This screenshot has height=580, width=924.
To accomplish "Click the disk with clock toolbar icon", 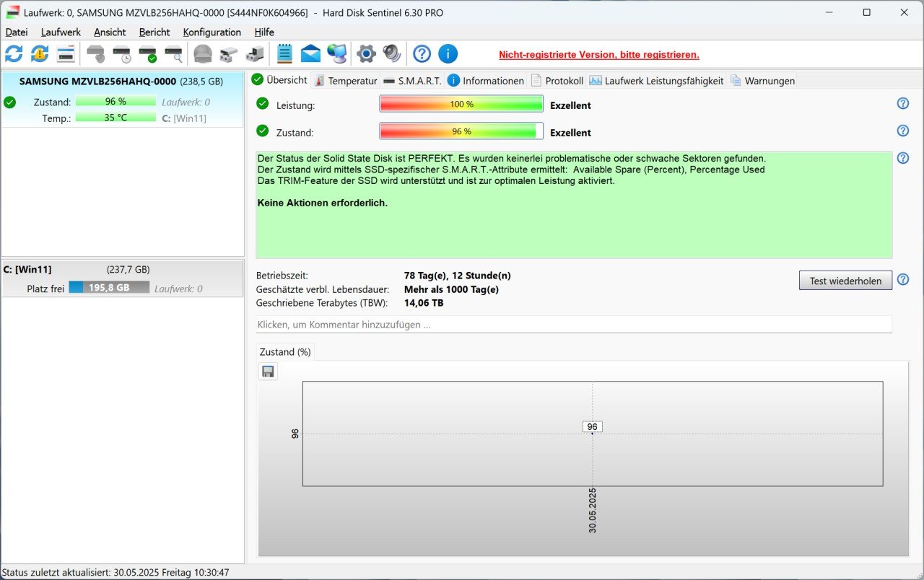I will point(121,54).
